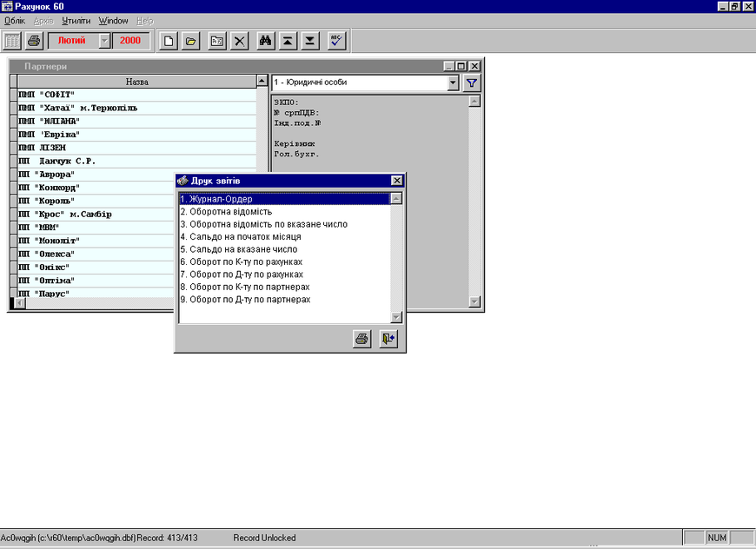Click partner table scroll up arrow
756x549 pixels.
[262, 81]
